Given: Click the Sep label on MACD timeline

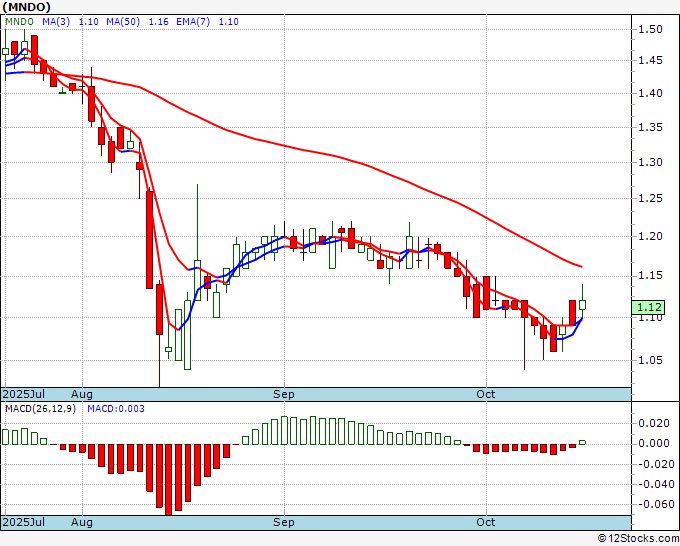Looking at the screenshot, I should point(284,522).
